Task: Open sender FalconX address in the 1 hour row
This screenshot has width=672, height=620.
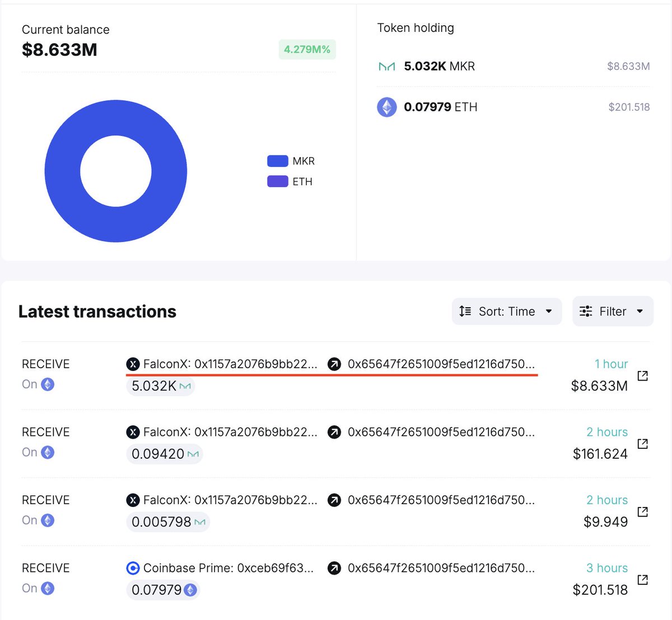Action: 230,364
